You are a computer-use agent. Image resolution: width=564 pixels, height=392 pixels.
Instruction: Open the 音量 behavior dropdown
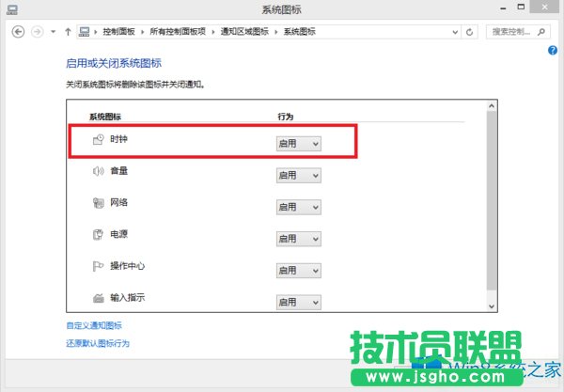(x=298, y=175)
